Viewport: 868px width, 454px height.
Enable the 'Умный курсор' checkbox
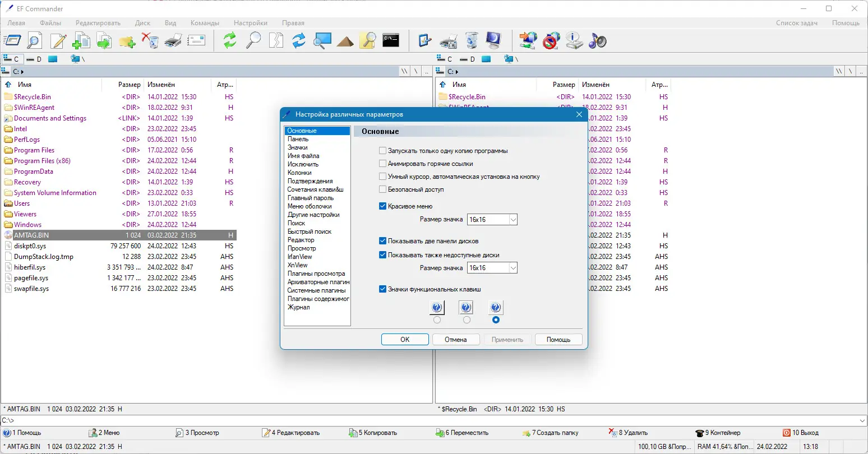point(382,177)
